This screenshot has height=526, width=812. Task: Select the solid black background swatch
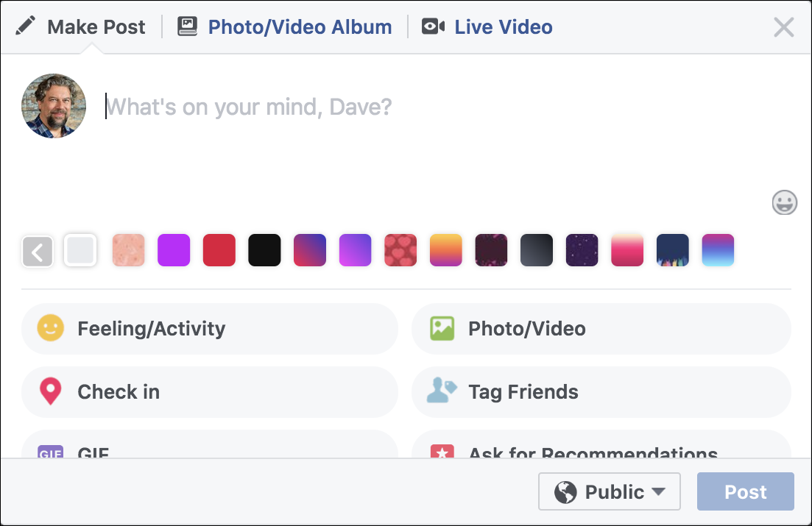click(x=264, y=250)
